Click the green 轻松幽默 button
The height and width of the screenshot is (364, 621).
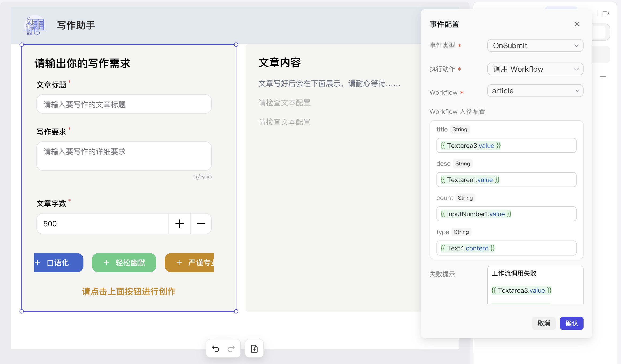(x=124, y=263)
